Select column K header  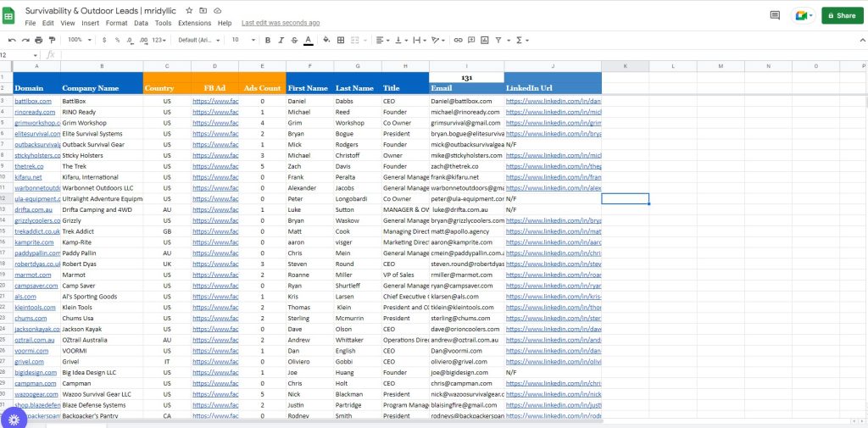point(625,66)
